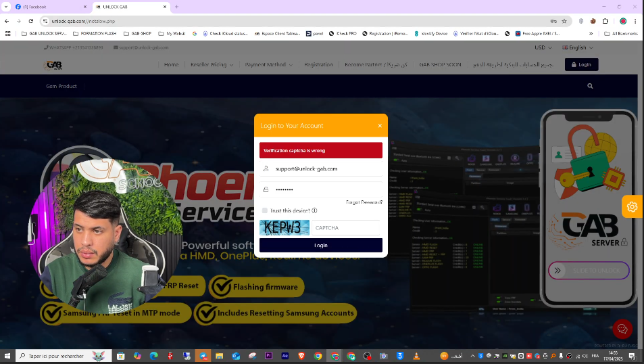
Task: Open trust device info icon
Action: tap(314, 210)
